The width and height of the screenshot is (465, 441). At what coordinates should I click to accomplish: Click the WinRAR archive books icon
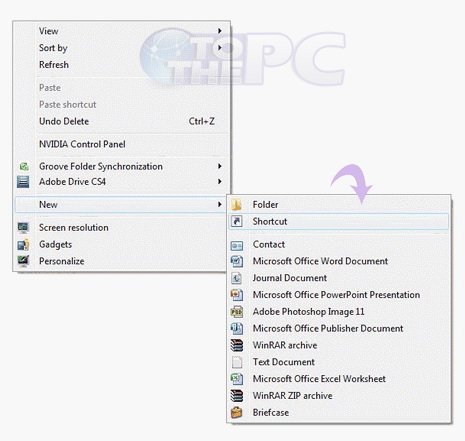pos(237,345)
